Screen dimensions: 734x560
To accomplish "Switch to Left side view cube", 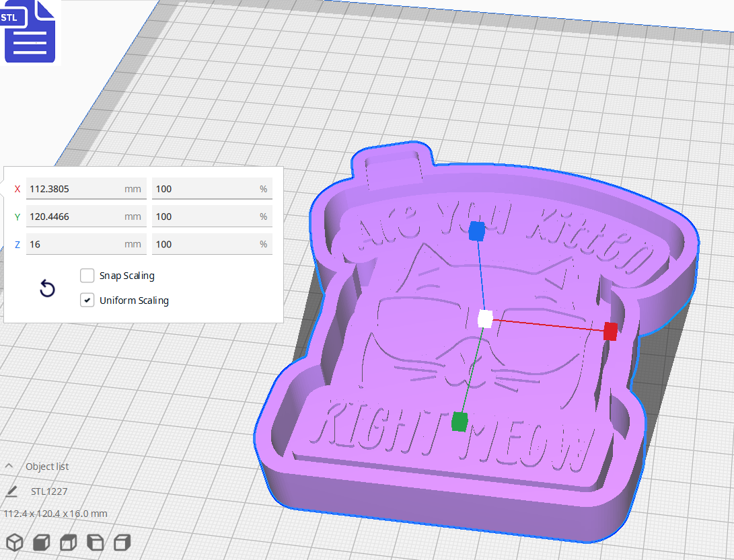I will click(95, 542).
